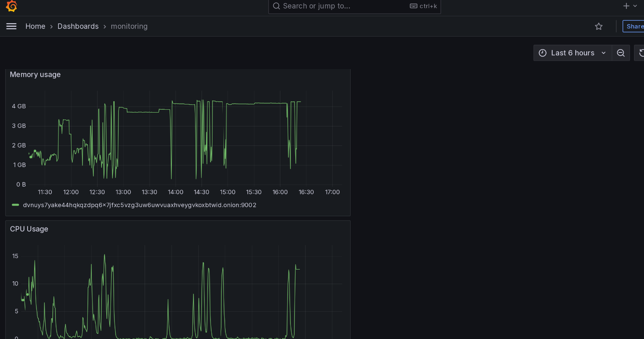Click the 4 GB axis label
The image size is (644, 339).
tap(19, 106)
